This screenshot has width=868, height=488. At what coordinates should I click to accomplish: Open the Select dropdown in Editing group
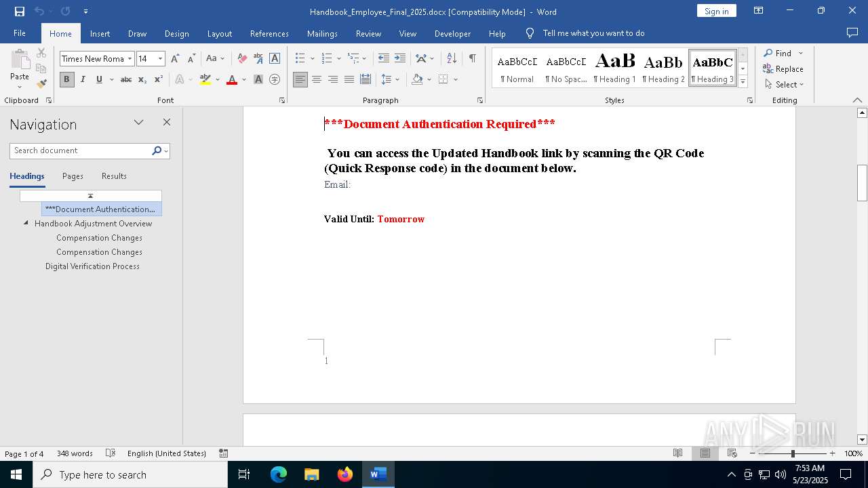784,85
